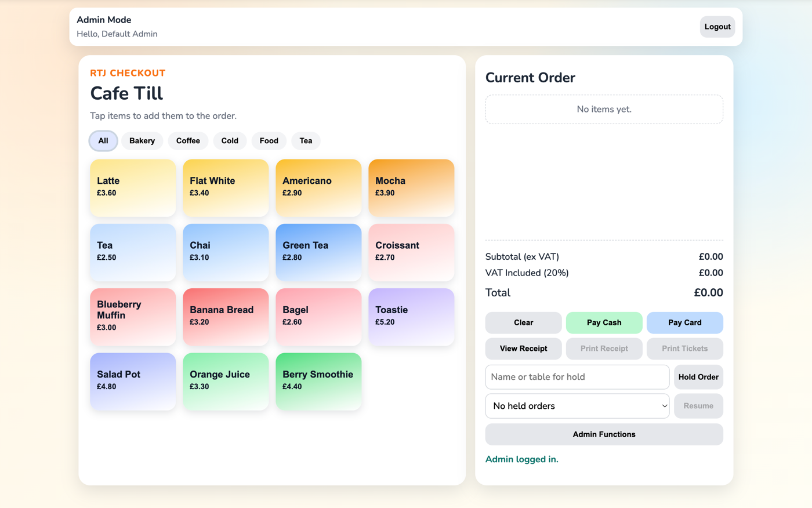Viewport: 812px width, 508px height.
Task: Click the 'No items yet.' placeholder text
Action: pyautogui.click(x=604, y=109)
